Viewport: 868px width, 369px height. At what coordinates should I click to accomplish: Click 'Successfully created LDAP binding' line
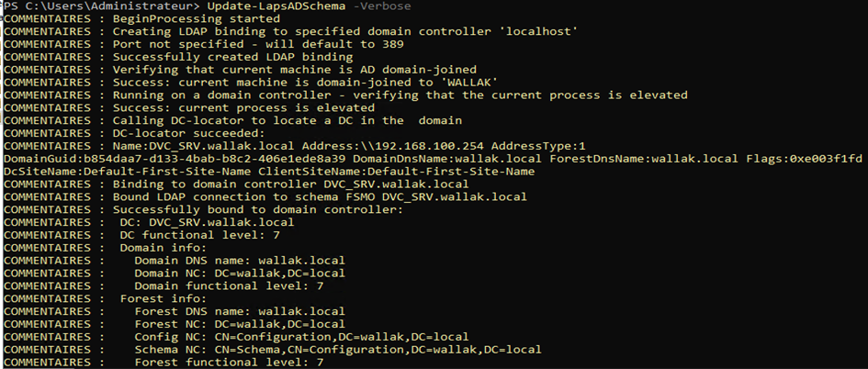click(178, 57)
